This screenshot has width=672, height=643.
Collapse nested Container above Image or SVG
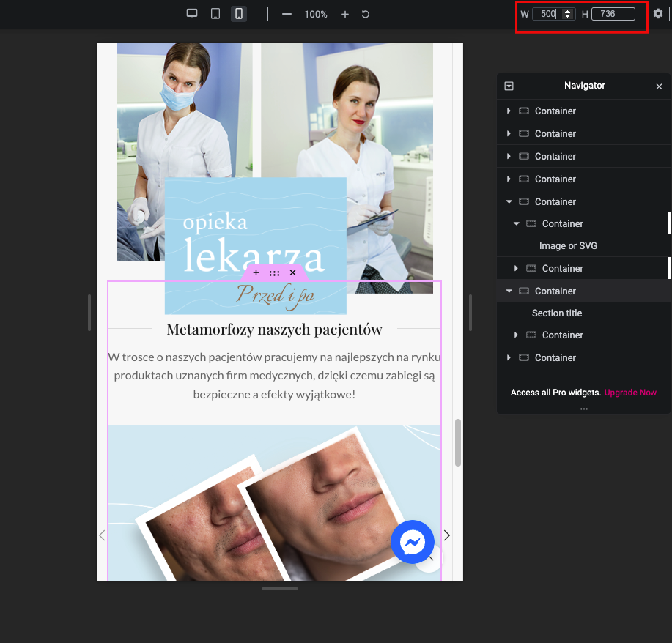[x=517, y=223]
